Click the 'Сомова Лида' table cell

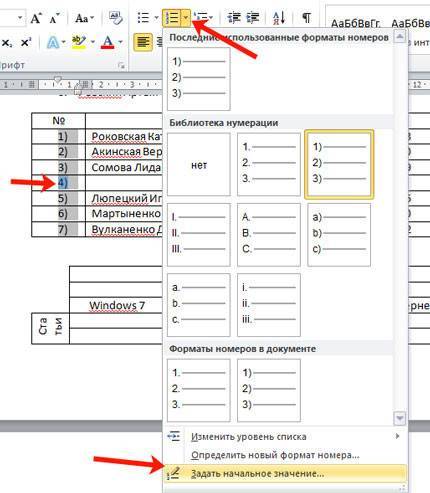pyautogui.click(x=123, y=167)
